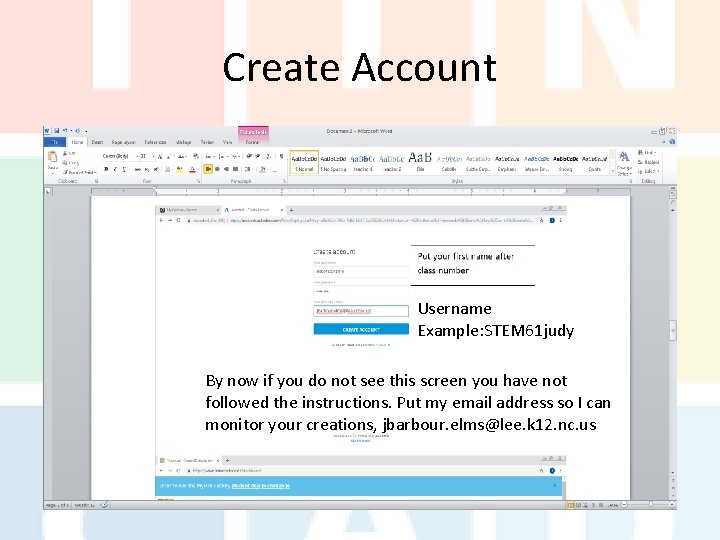
Task: Apply the Normal style
Action: [x=304, y=163]
